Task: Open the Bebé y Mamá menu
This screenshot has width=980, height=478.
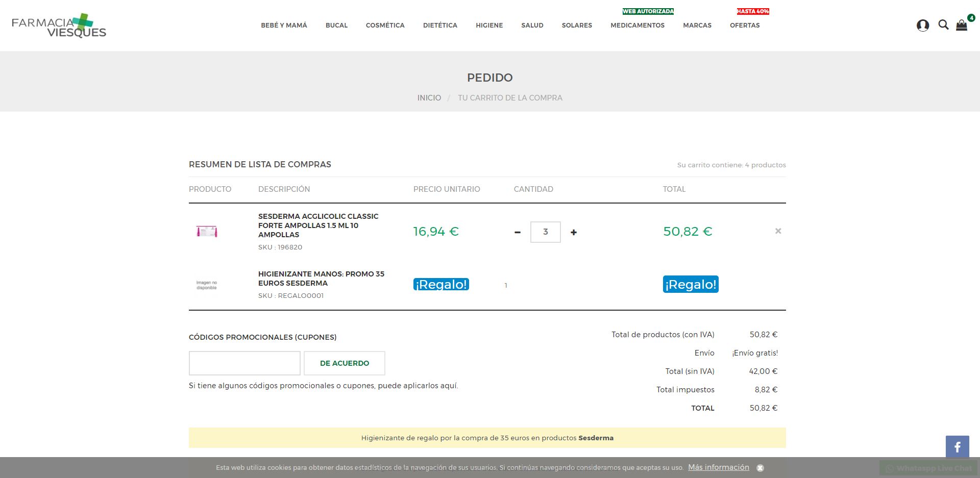Action: [284, 26]
